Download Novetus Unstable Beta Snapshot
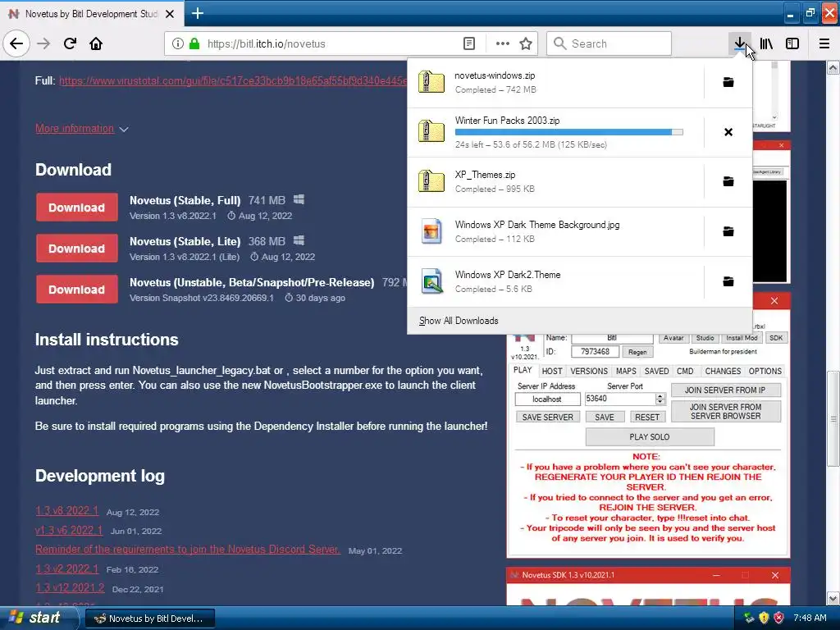 77,290
